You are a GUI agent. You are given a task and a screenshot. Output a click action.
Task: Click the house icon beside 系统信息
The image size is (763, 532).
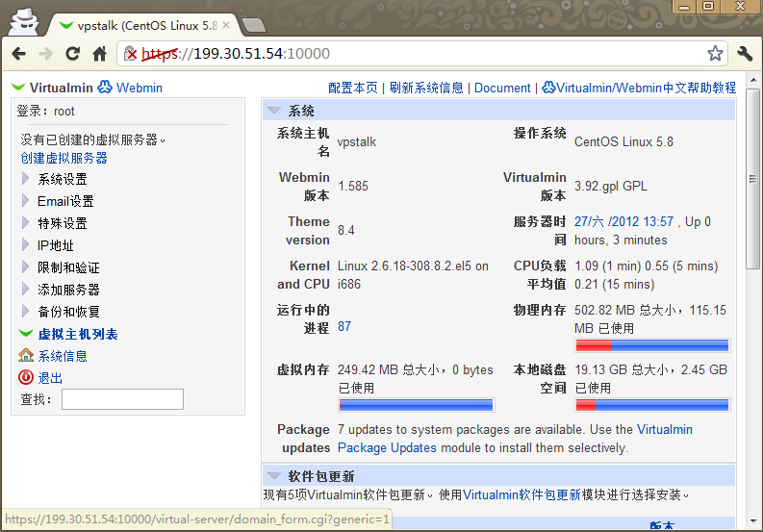(x=26, y=355)
